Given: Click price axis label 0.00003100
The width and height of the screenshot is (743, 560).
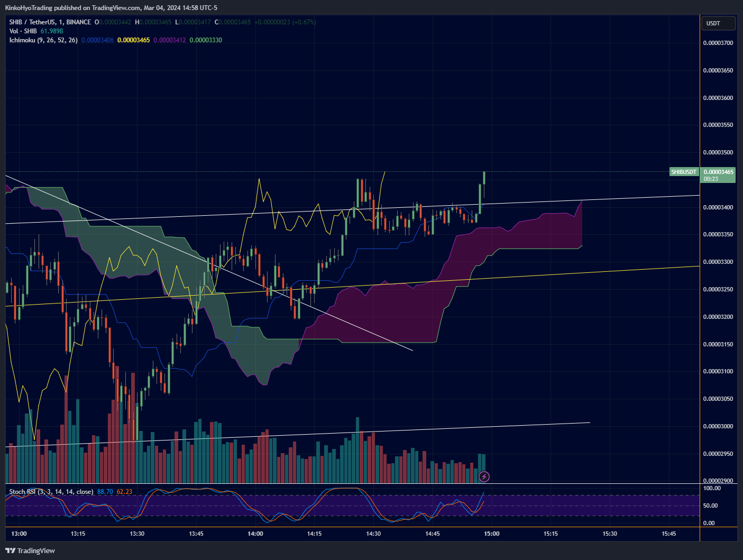Looking at the screenshot, I should pyautogui.click(x=718, y=371).
